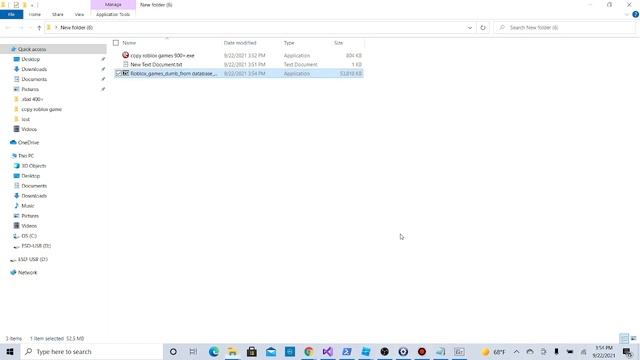The height and width of the screenshot is (360, 640).
Task: Select This PC in navigation pane
Action: click(x=26, y=156)
